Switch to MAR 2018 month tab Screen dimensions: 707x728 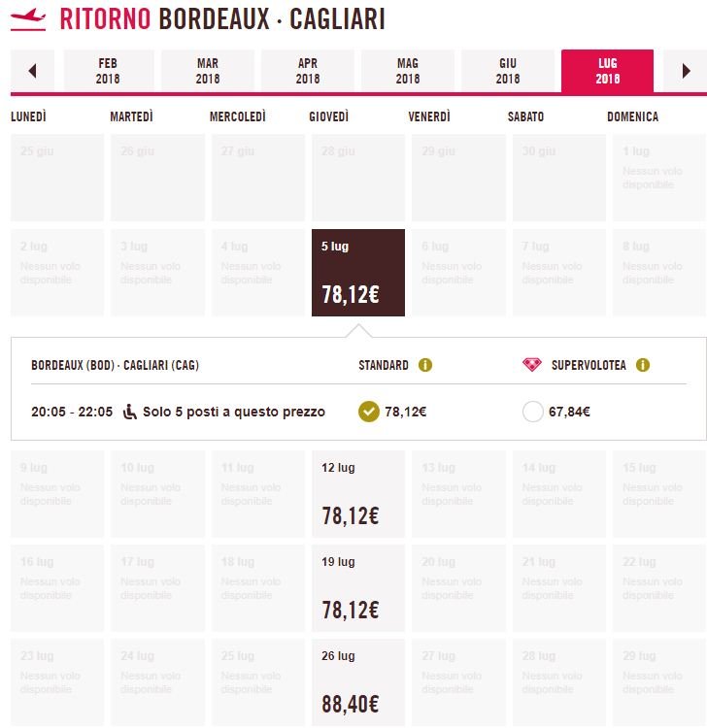[x=208, y=71]
